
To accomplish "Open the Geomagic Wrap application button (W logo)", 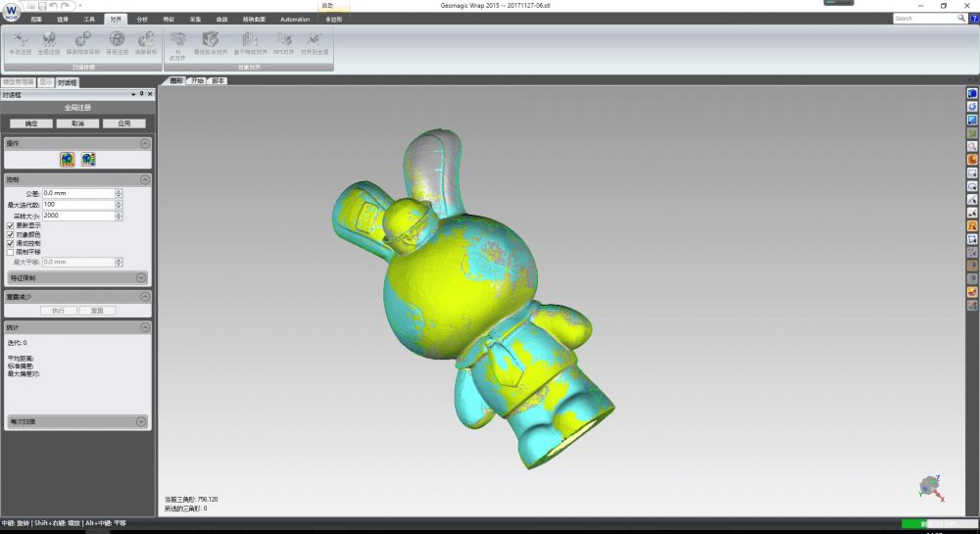I will [x=11, y=12].
